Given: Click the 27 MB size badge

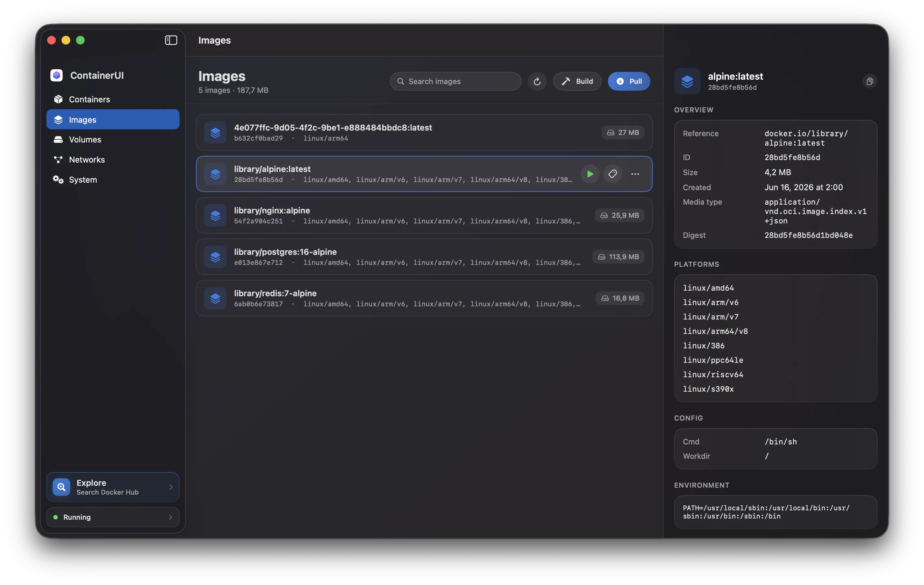Looking at the screenshot, I should pyautogui.click(x=623, y=133).
